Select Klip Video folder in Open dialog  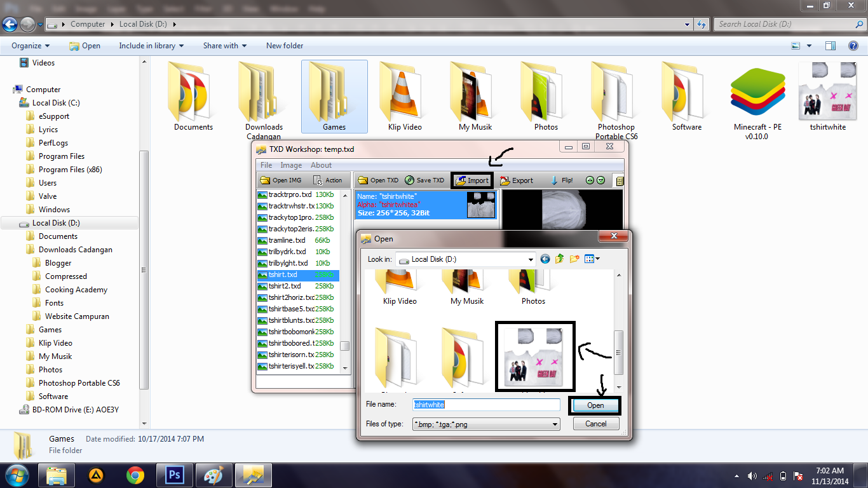[x=400, y=287]
